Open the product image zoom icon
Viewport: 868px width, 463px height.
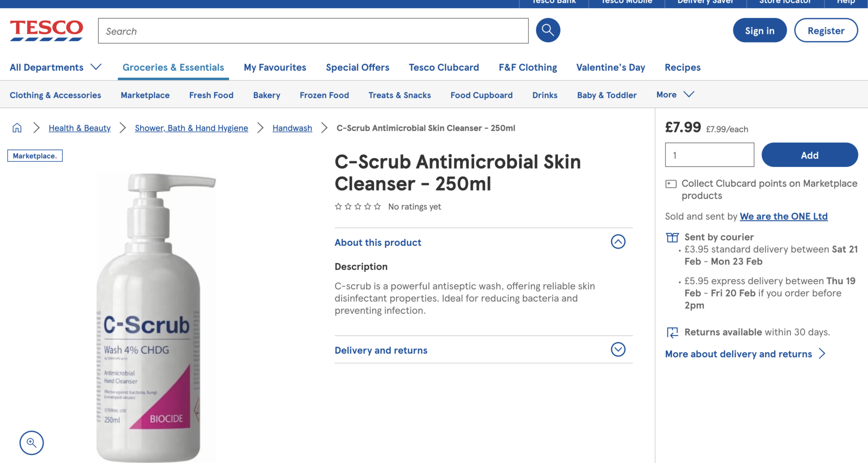point(31,443)
